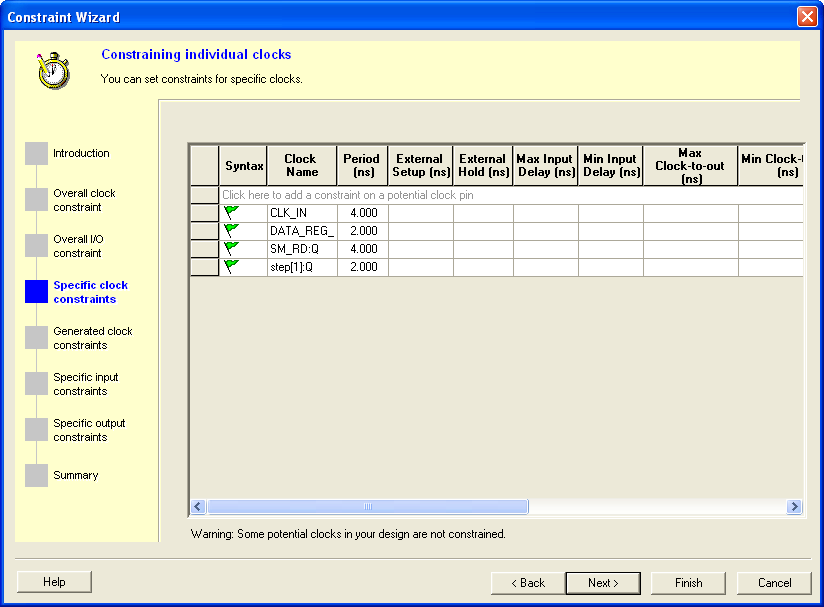Select the DATA_REG_ clock name cell
Viewport: 824px width, 607px height.
pyautogui.click(x=302, y=231)
